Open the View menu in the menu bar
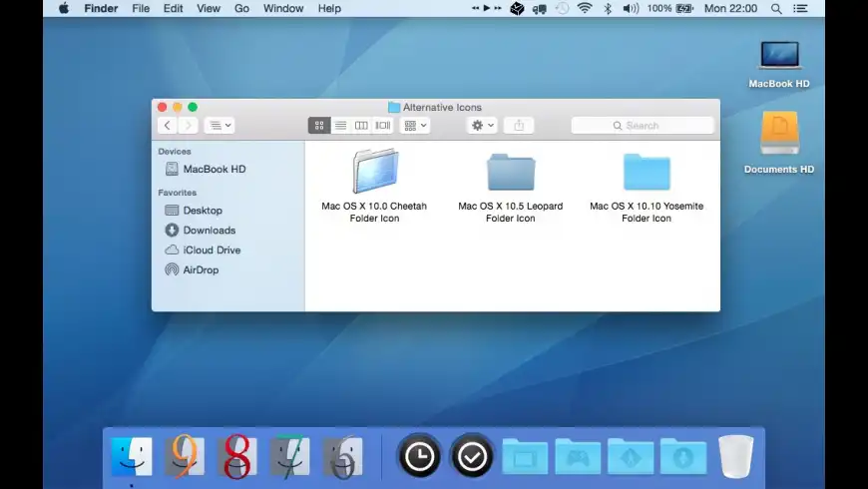The width and height of the screenshot is (868, 489). tap(209, 8)
